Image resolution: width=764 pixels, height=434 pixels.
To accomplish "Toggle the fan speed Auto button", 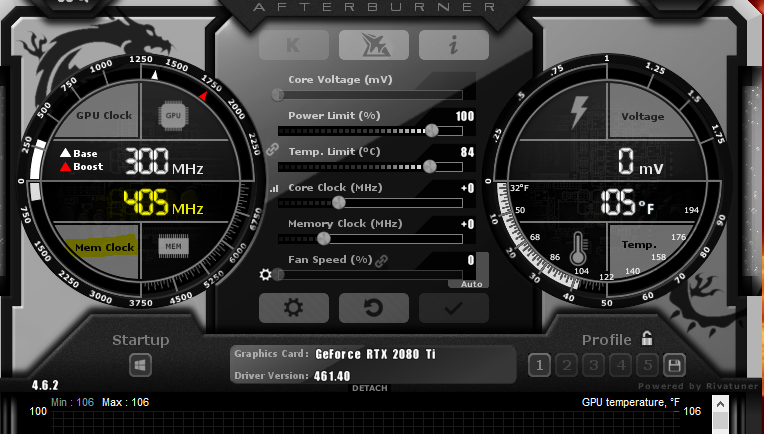I will (x=472, y=284).
